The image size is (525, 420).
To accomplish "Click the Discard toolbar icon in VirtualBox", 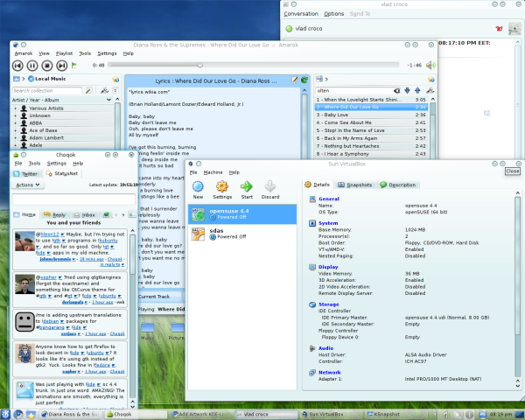I will point(270,190).
